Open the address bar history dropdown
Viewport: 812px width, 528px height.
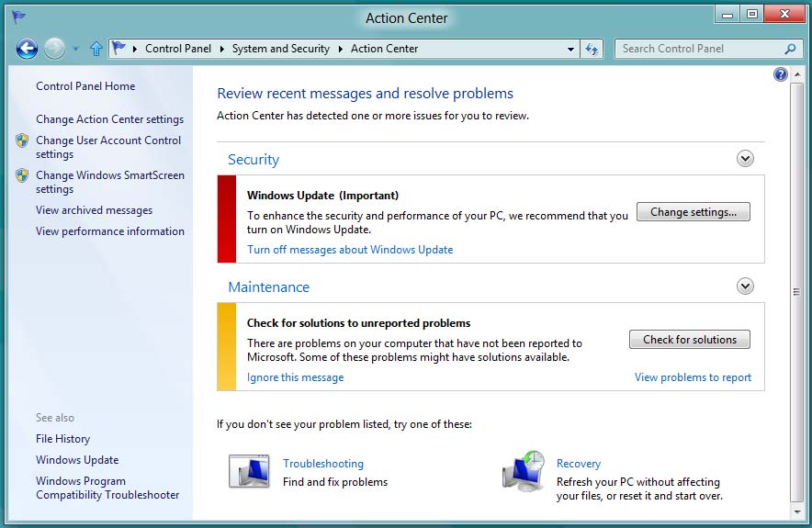tap(570, 49)
